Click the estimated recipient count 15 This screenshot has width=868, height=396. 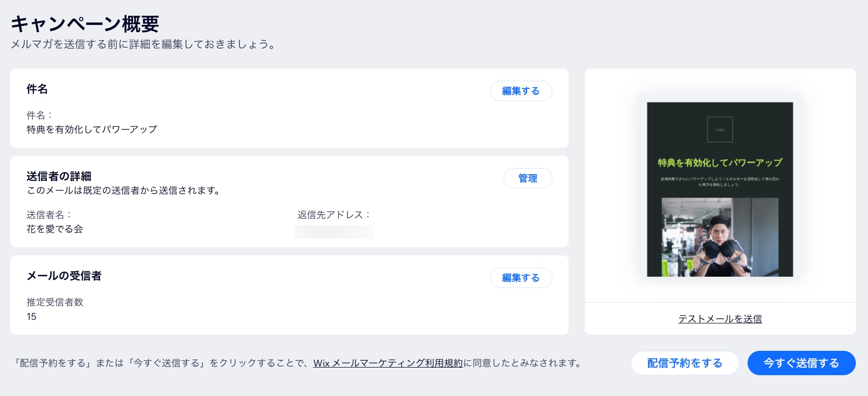(31, 316)
